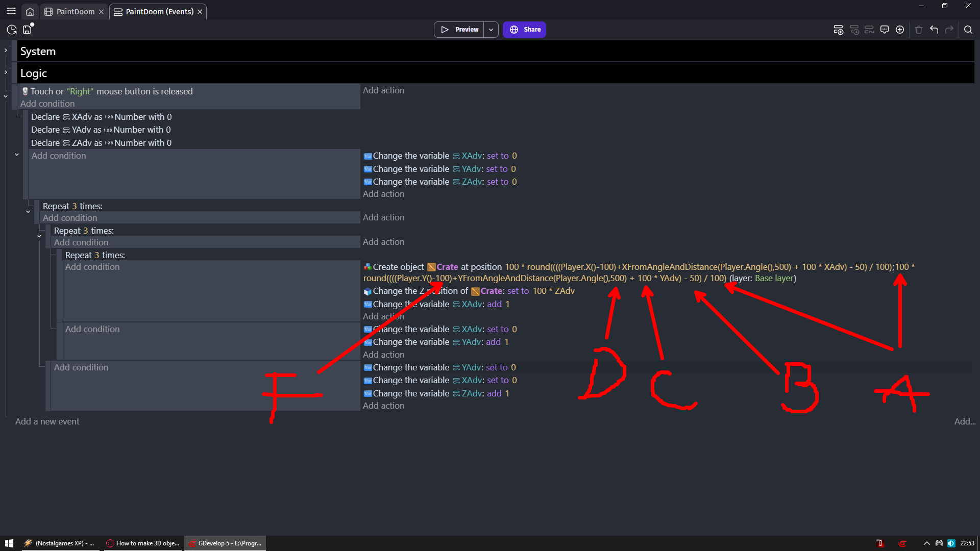Click the Add a comment icon
This screenshot has height=551, width=980.
pyautogui.click(x=885, y=30)
